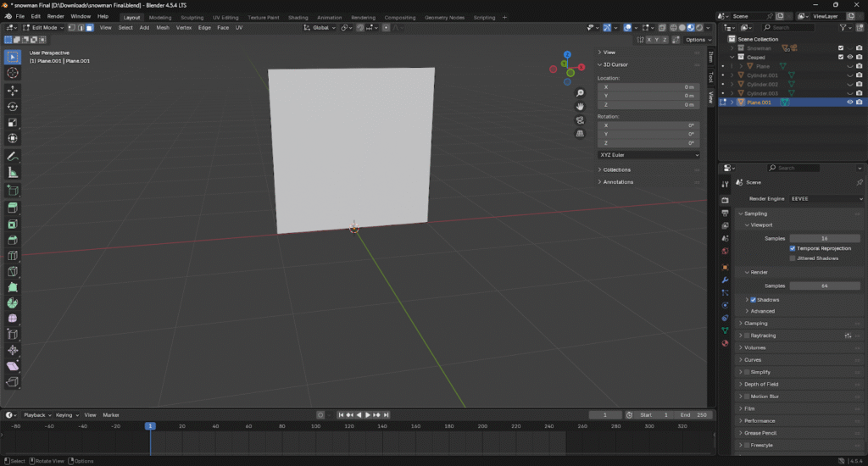The width and height of the screenshot is (868, 466).
Task: Open the Render menu
Action: click(x=56, y=16)
